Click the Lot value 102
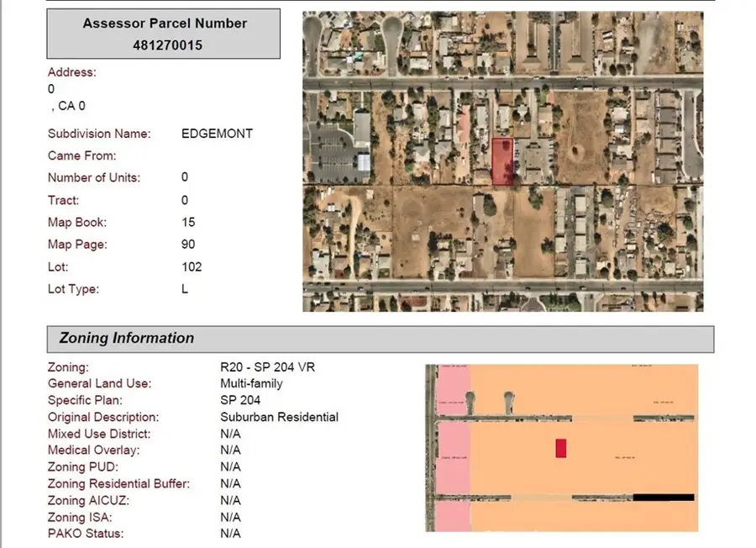 click(191, 266)
